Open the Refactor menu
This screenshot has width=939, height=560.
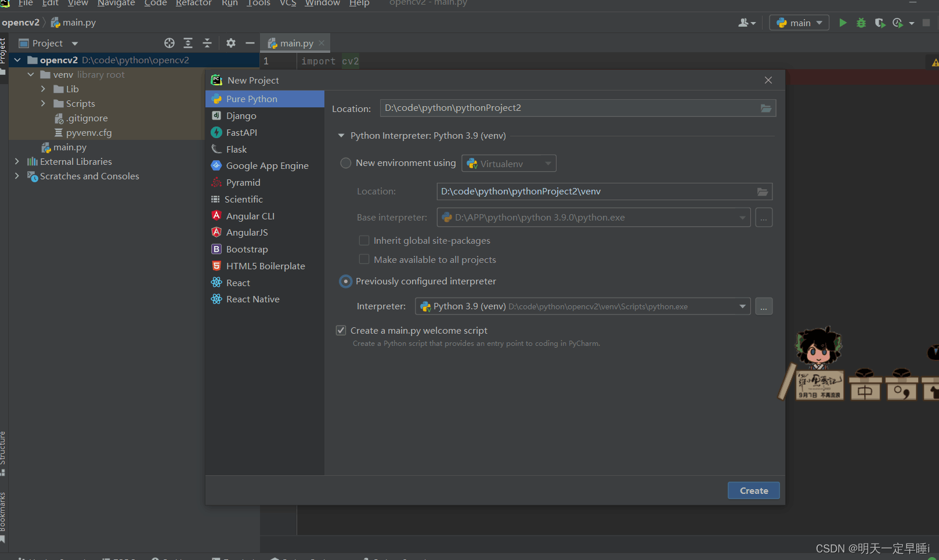pos(194,3)
